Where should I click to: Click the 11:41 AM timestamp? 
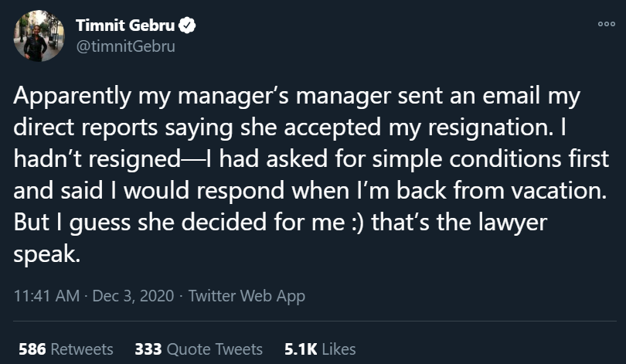click(45, 295)
